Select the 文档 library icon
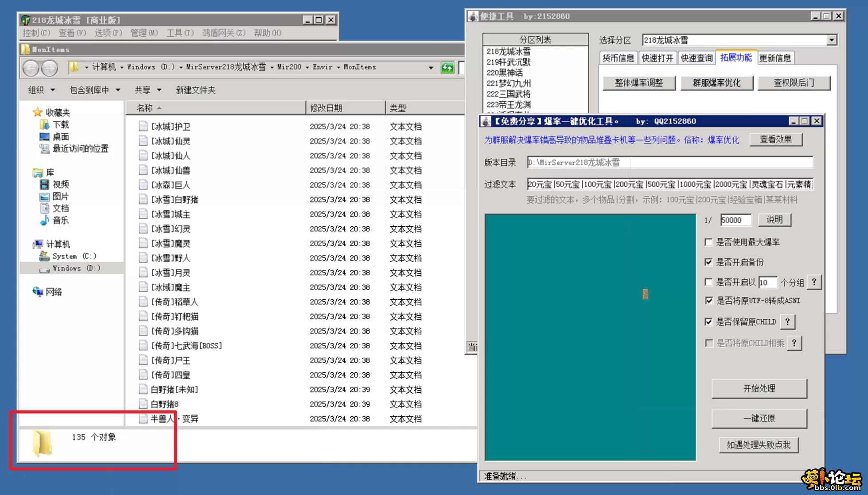Screen dimensions: 868x495 (44, 208)
